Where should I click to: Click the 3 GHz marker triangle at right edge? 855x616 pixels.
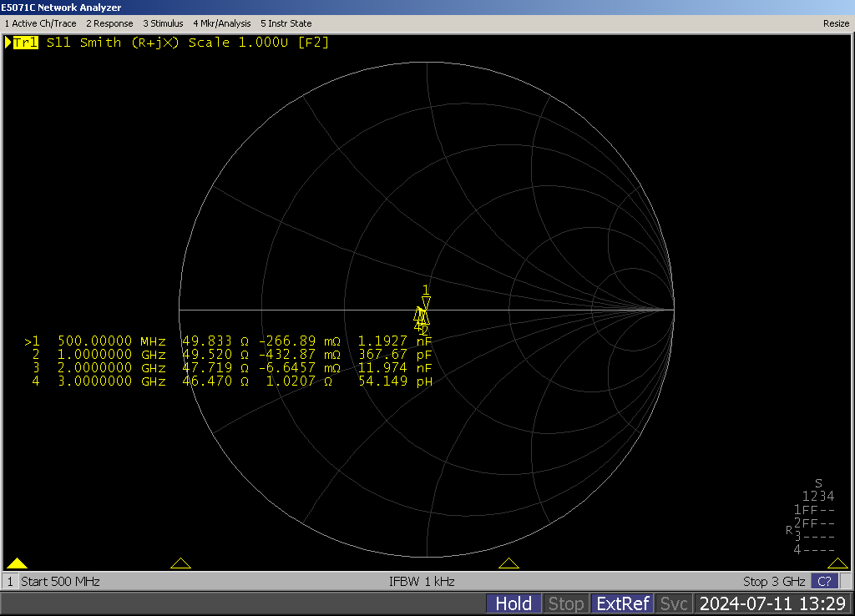click(837, 563)
